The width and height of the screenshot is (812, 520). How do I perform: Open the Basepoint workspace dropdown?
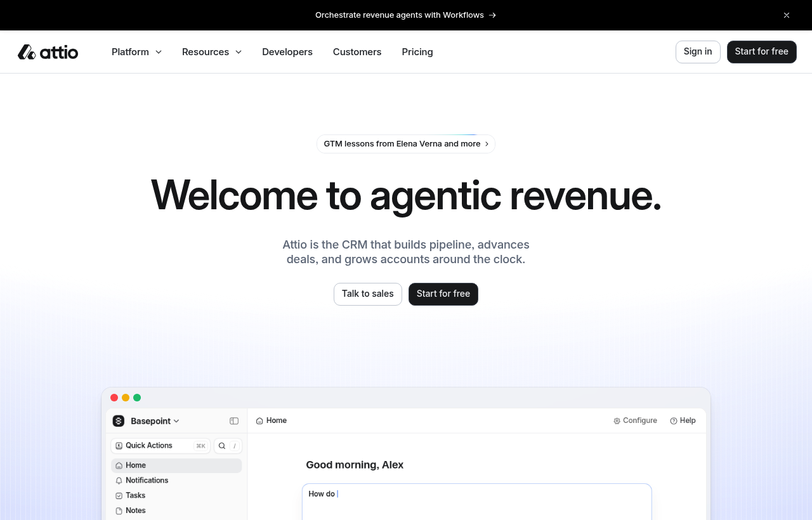[155, 421]
